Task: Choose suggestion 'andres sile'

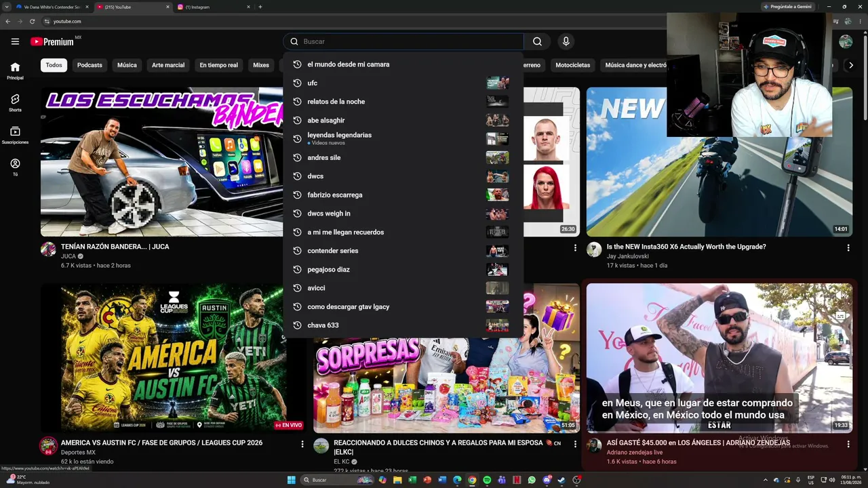Action: click(403, 157)
